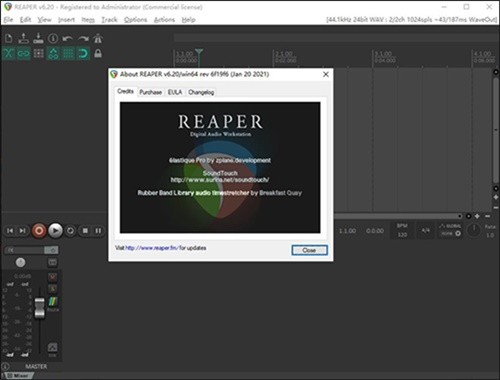Click the master track info circle icon

tap(5, 366)
